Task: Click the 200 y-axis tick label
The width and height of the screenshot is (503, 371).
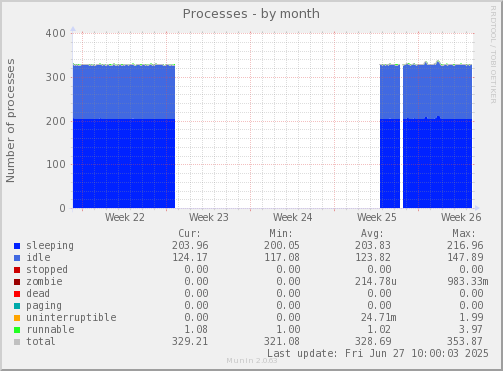Action: tap(56, 121)
